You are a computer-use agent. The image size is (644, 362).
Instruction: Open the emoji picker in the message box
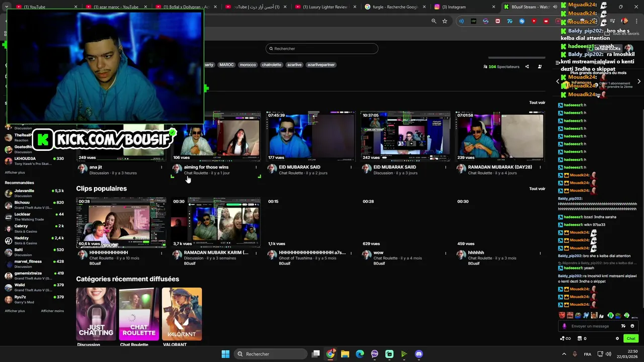coord(632,326)
